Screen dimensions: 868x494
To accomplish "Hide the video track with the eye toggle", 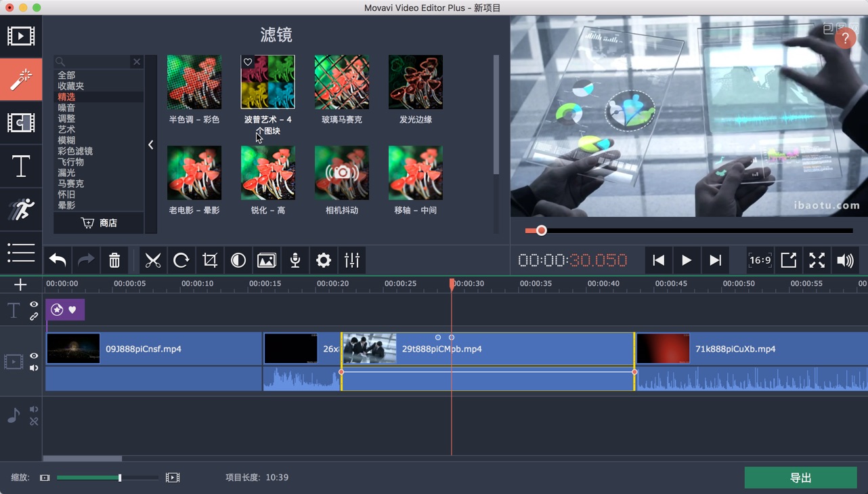I will 33,355.
